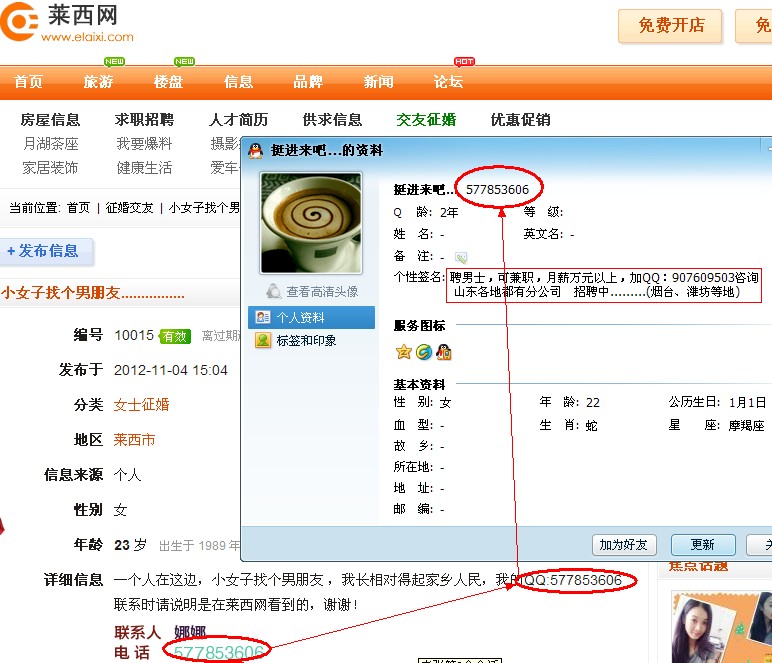The image size is (772, 663).
Task: Open the 月湖茶座 link
Action: pos(51,144)
